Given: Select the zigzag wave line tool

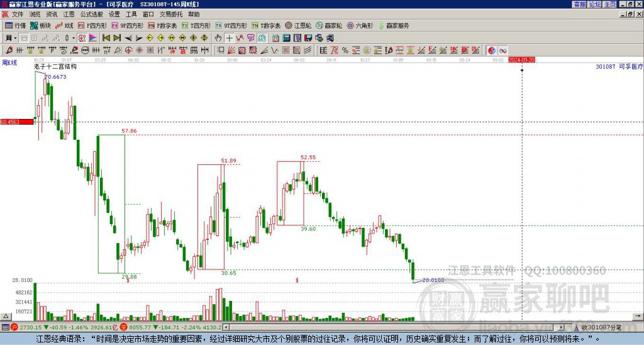Looking at the screenshot, I should 274,50.
